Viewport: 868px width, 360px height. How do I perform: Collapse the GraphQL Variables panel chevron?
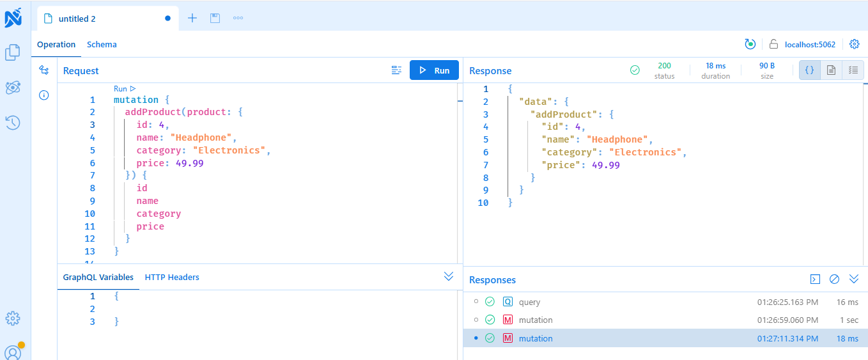coord(449,276)
